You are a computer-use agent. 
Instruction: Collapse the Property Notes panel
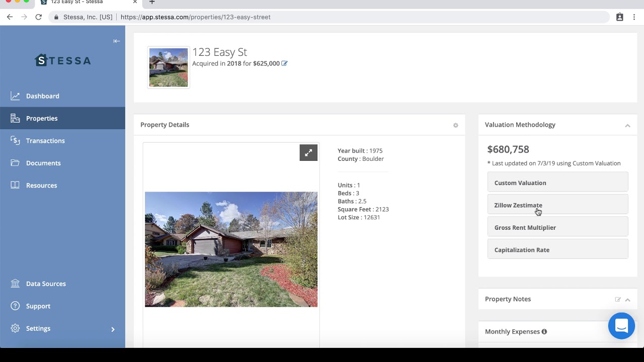627,300
